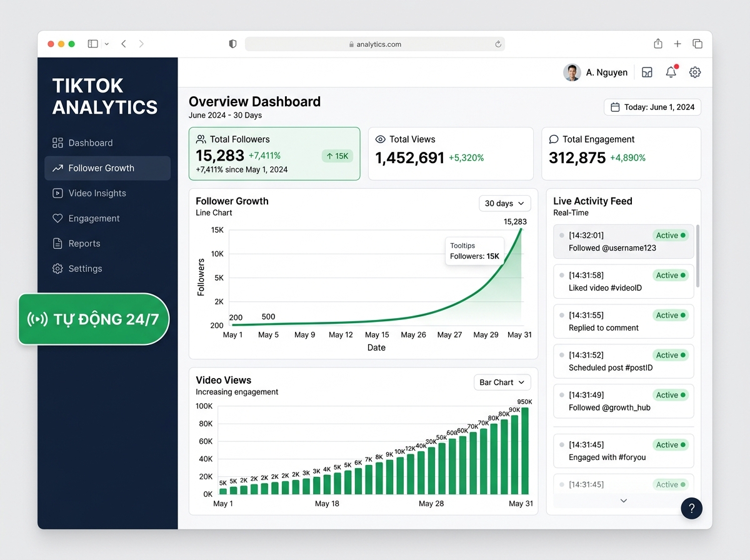Click the 15,283 line chart endpoint label
The width and height of the screenshot is (750, 560).
515,221
